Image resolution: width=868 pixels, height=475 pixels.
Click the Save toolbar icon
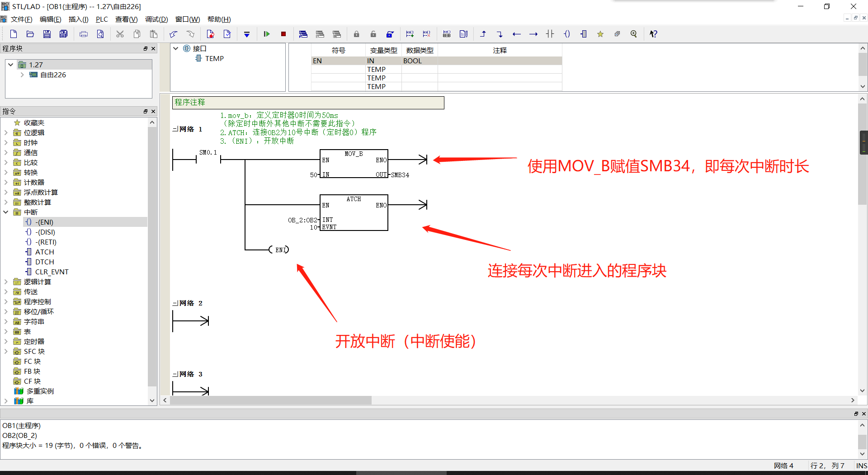(47, 34)
